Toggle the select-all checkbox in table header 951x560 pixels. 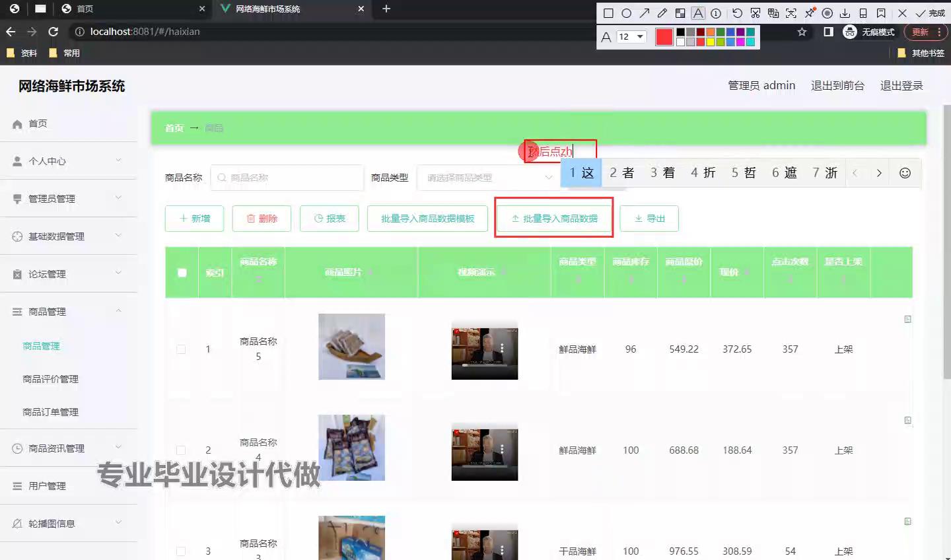pyautogui.click(x=182, y=273)
